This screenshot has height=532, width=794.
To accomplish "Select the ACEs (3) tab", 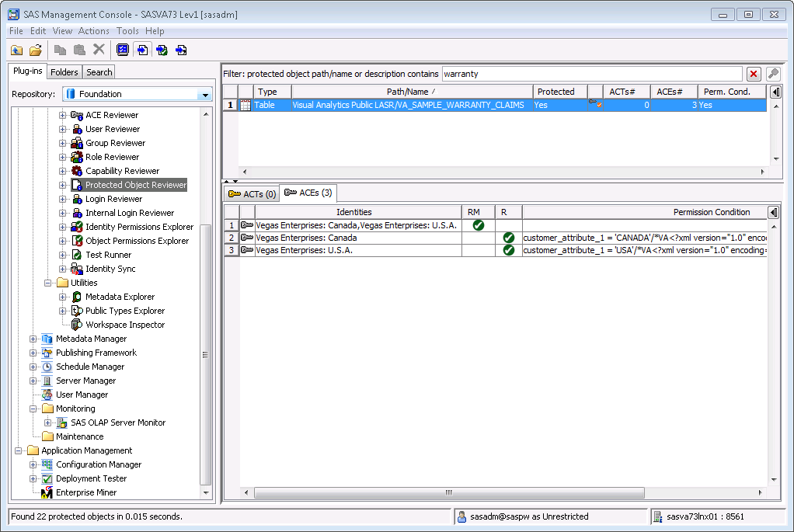I will tap(308, 193).
